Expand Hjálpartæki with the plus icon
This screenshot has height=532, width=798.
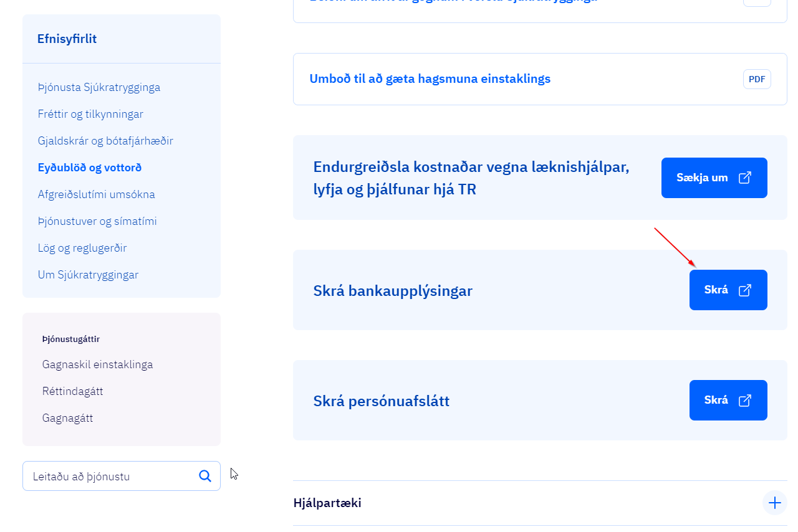pos(774,503)
